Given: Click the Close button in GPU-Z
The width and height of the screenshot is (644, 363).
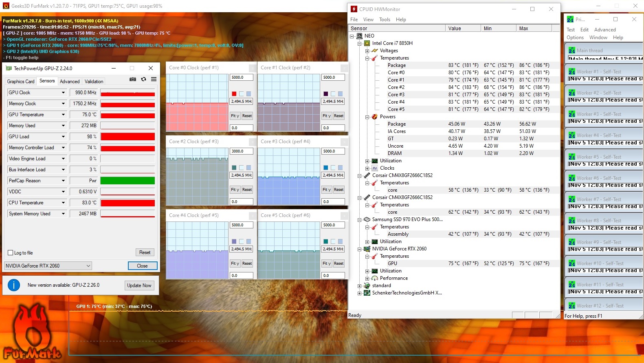Looking at the screenshot, I should click(142, 266).
